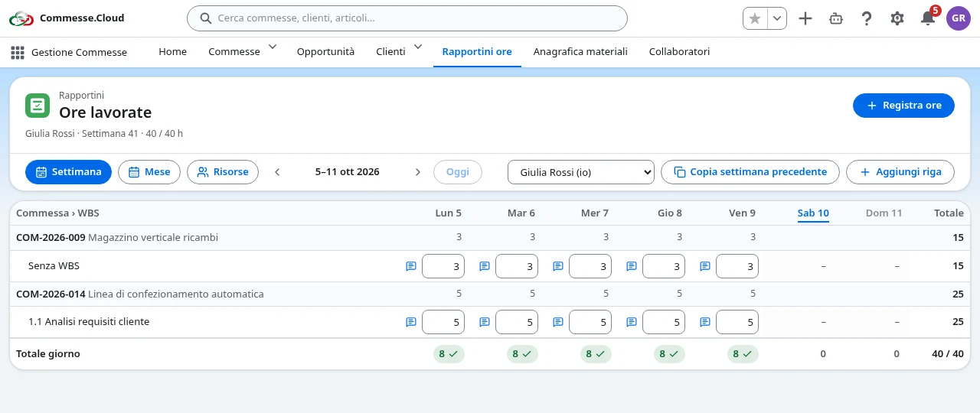
Task: Open the Opportunità tab
Action: [325, 52]
